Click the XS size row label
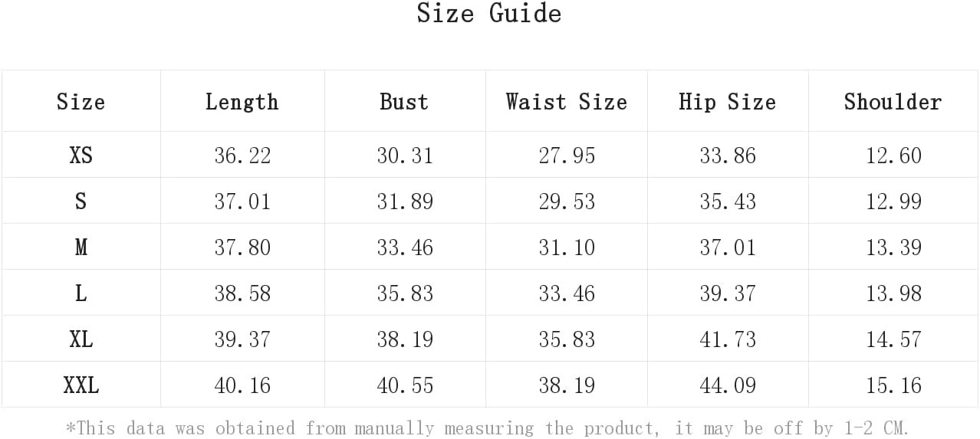The height and width of the screenshot is (439, 980). coord(81,156)
